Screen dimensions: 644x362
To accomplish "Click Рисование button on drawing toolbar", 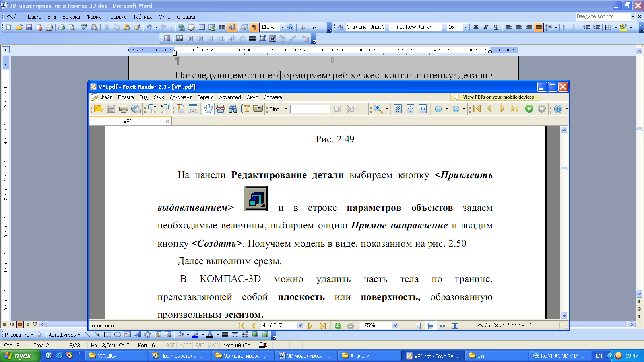I will (x=19, y=335).
